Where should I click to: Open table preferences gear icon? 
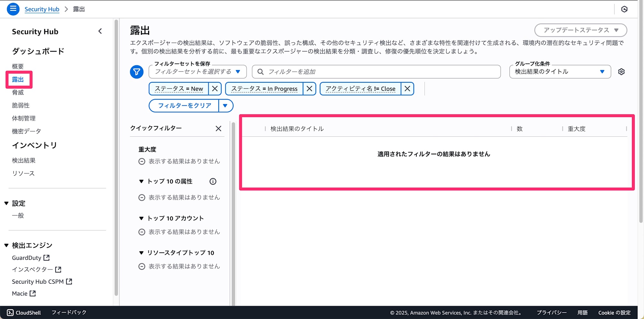click(x=621, y=72)
